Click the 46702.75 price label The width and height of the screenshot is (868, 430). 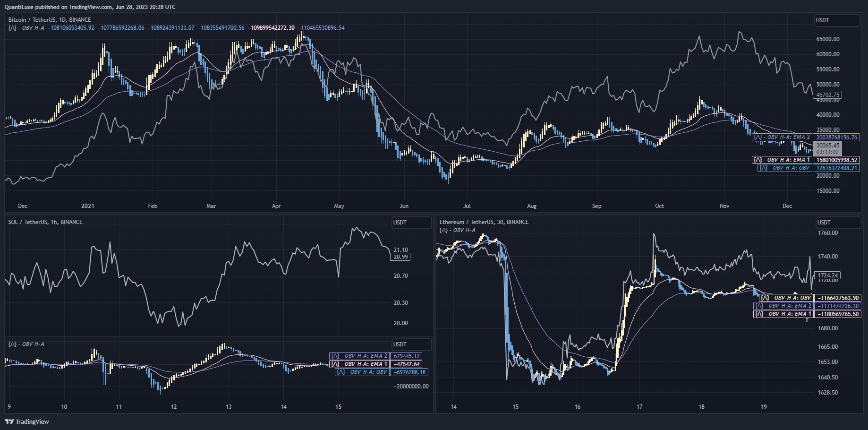(x=828, y=95)
